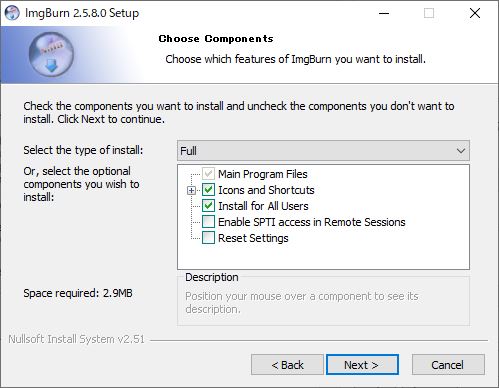Close the setup window with X
This screenshot has width=499, height=388.
click(475, 13)
